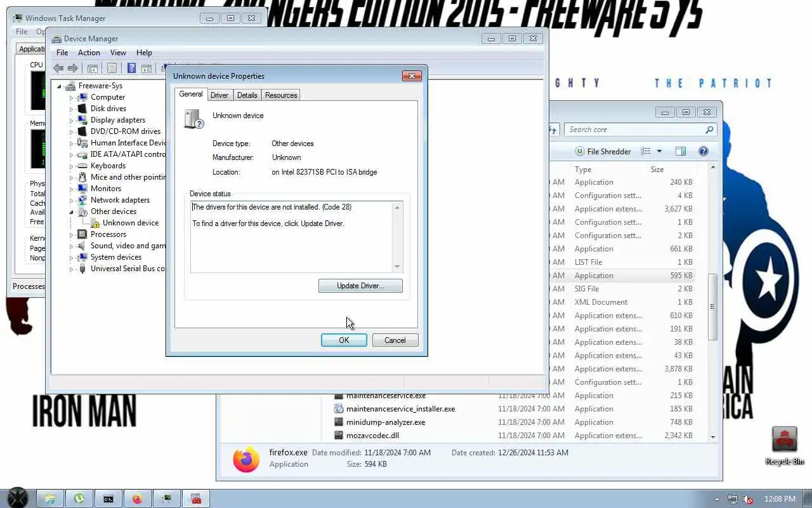Click the show/hide console tree toolbar icon
The width and height of the screenshot is (812, 508).
coord(93,69)
